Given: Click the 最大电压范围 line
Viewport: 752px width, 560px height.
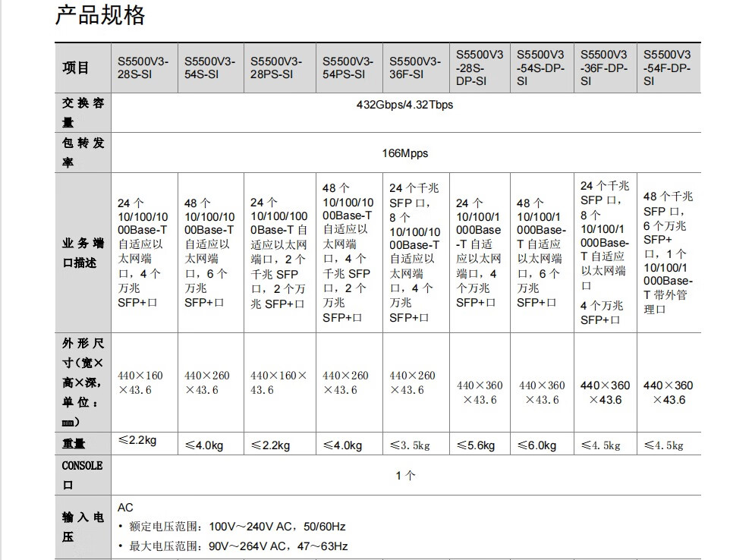Looking at the screenshot, I should pyautogui.click(x=233, y=546).
